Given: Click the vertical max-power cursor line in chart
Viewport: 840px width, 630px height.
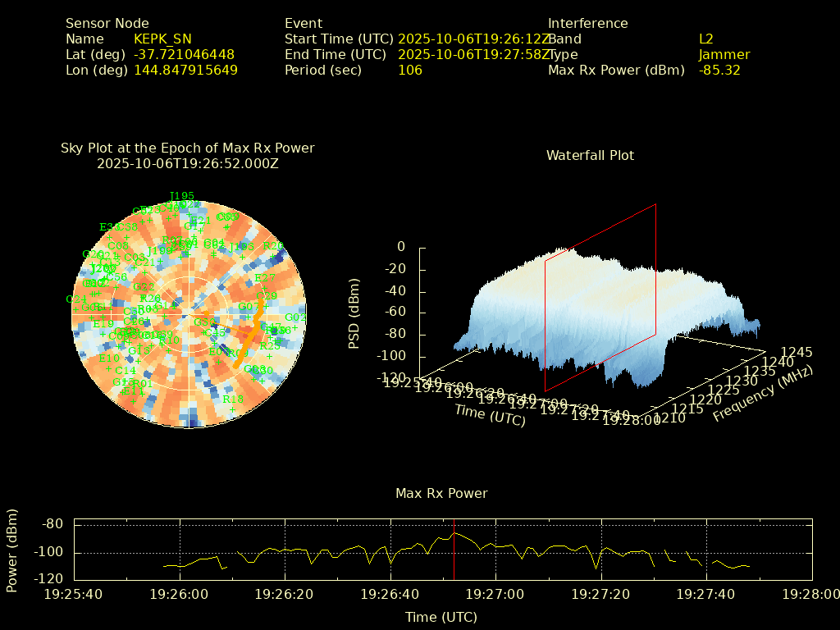Looking at the screenshot, I should pyautogui.click(x=454, y=548).
